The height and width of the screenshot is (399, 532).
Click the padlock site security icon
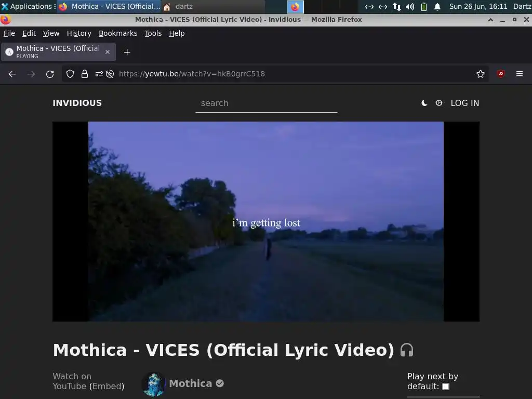(85, 74)
